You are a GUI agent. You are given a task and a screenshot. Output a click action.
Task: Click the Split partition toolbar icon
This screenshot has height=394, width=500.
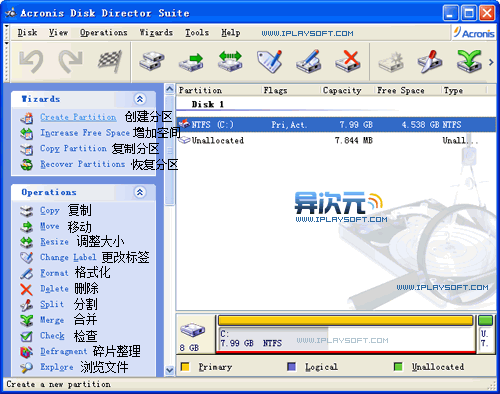click(x=430, y=61)
